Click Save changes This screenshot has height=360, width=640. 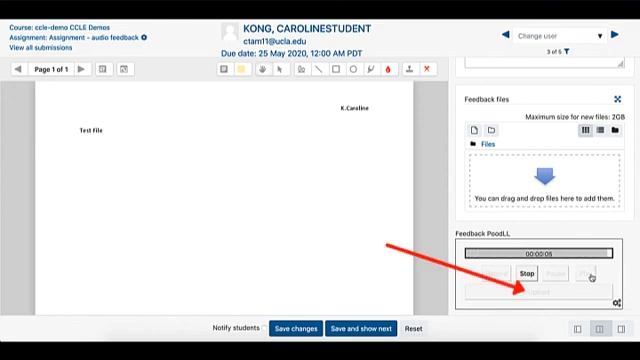click(x=296, y=329)
